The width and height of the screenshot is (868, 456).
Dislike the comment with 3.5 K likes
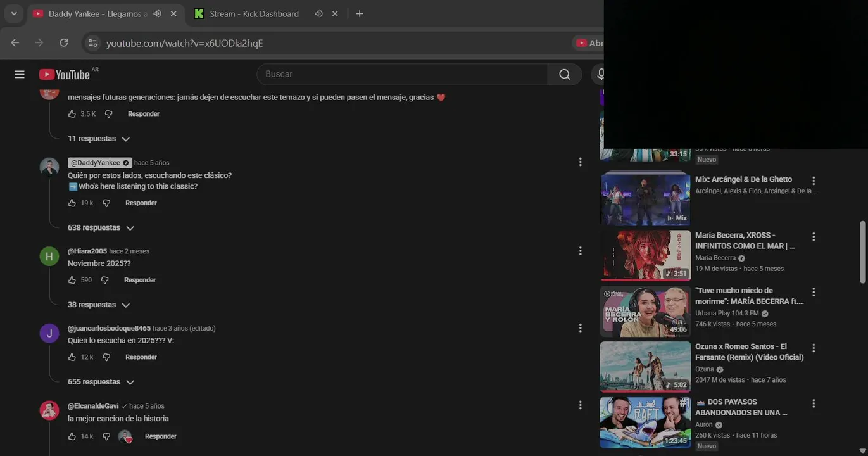[x=108, y=114]
